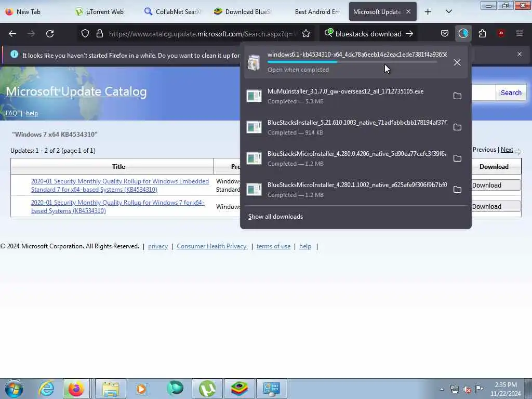532x399 pixels.
Task: Switch to the Download BlueStacks tab
Action: tap(243, 12)
